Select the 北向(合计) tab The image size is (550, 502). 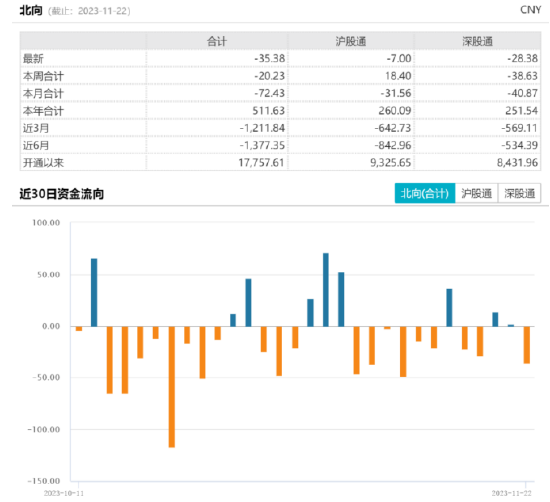[x=425, y=193]
